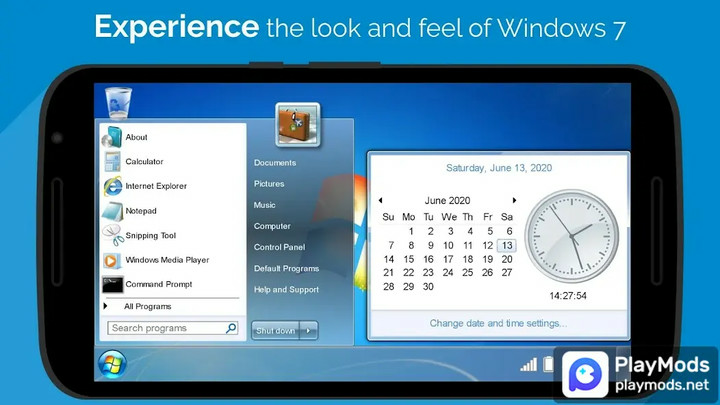Click the Windows Start orb

pos(112,365)
